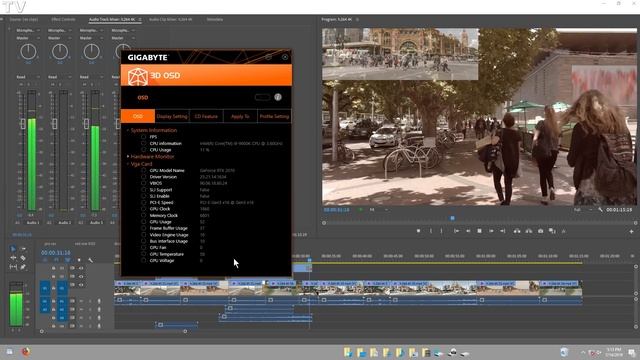Export frame with the camera icon
The width and height of the screenshot is (640, 360).
pyautogui.click(x=540, y=231)
